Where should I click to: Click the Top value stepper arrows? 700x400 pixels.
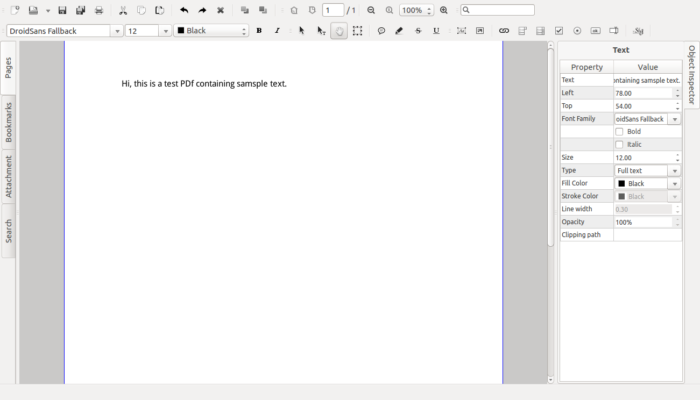[x=677, y=106]
